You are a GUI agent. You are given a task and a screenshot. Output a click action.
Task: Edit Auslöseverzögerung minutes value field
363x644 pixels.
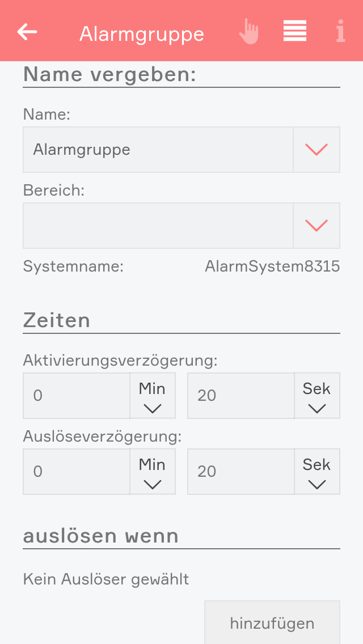tap(77, 472)
